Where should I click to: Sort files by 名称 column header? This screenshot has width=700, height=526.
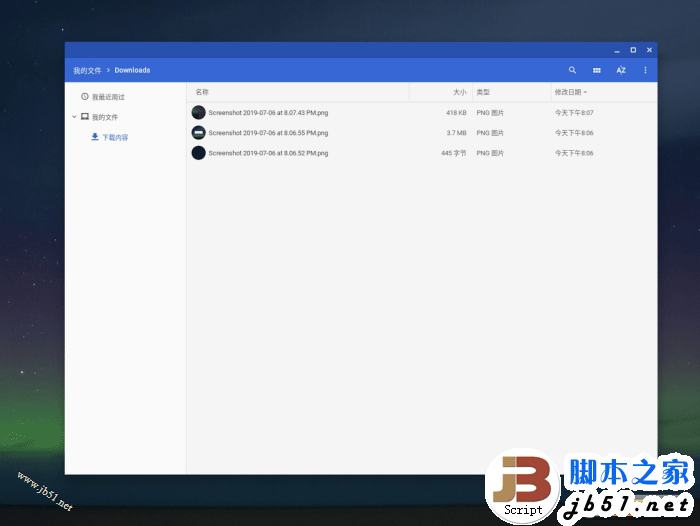click(x=202, y=92)
